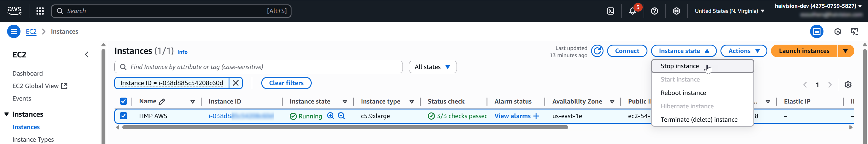868x144 pixels.
Task: Open table preferences gear icon
Action: [x=848, y=85]
